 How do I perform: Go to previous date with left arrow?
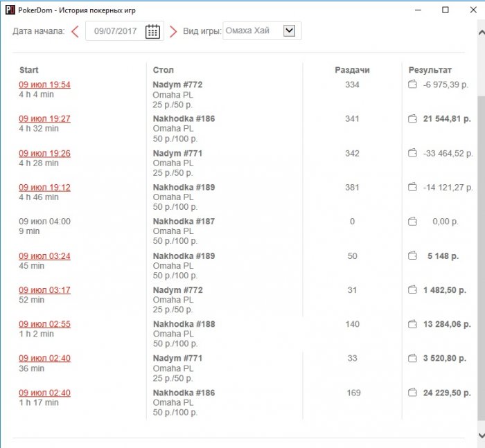point(75,31)
